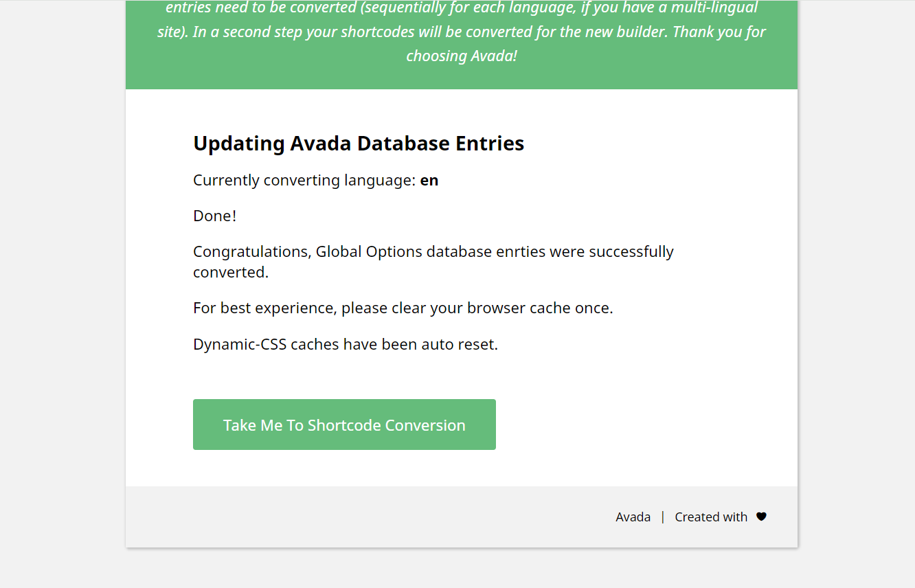Open the Avada footer link
This screenshot has height=588, width=915.
[x=633, y=517]
